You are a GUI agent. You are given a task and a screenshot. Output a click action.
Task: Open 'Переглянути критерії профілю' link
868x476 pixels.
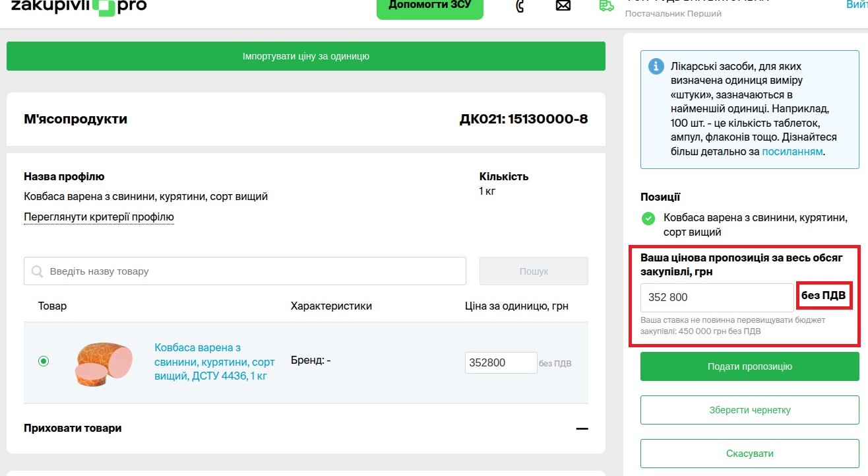[99, 217]
